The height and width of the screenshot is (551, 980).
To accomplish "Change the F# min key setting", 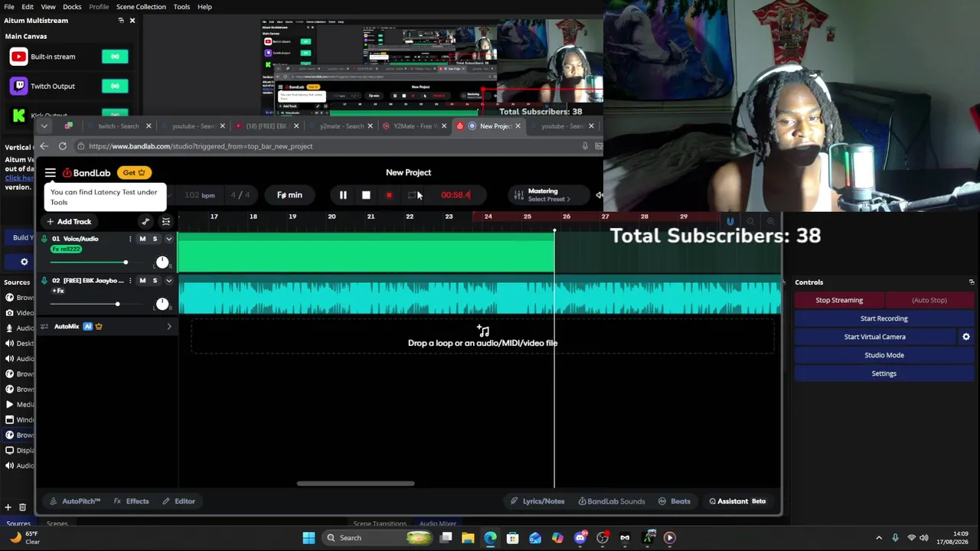I will pos(289,195).
